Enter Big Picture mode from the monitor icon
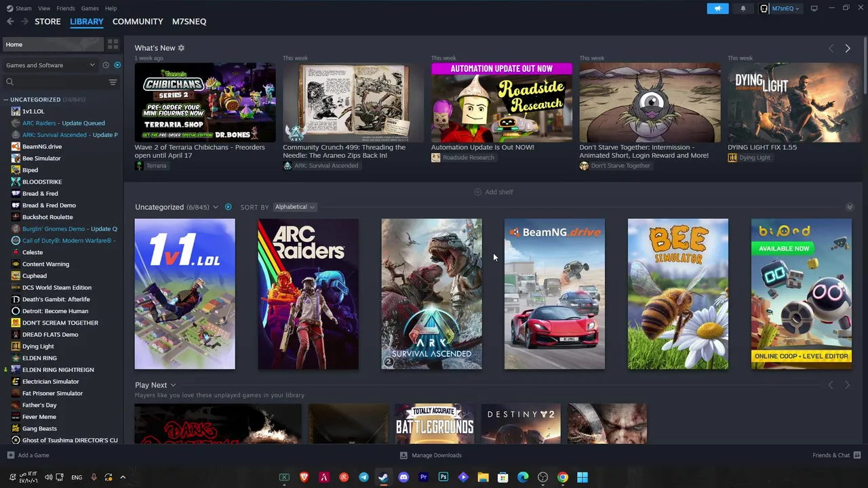This screenshot has width=868, height=488. pos(814,8)
